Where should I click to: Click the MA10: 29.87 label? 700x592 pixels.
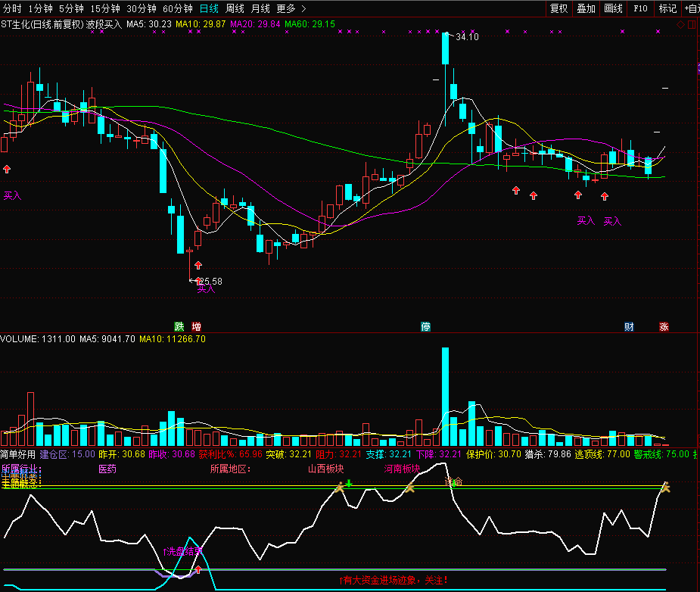point(201,24)
